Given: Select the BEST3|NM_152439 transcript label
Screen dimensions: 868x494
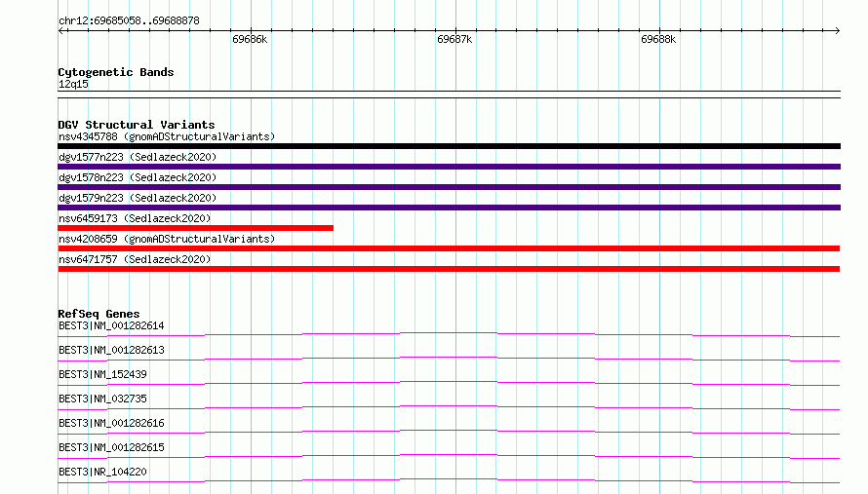Looking at the screenshot, I should click(102, 374).
